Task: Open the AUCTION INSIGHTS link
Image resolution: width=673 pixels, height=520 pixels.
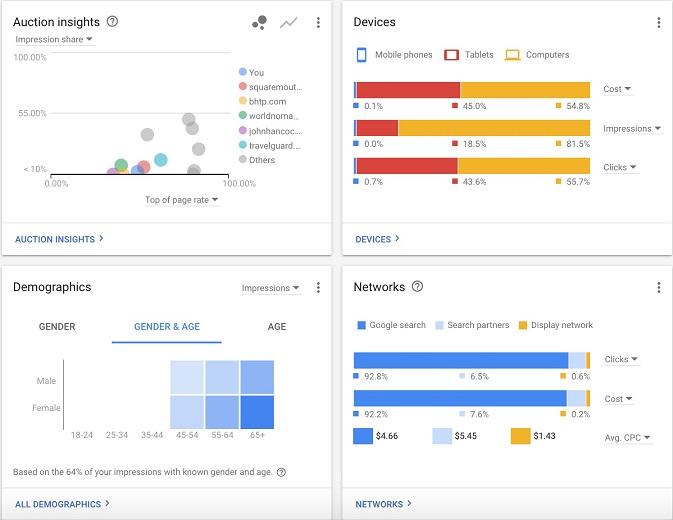Action: point(59,239)
